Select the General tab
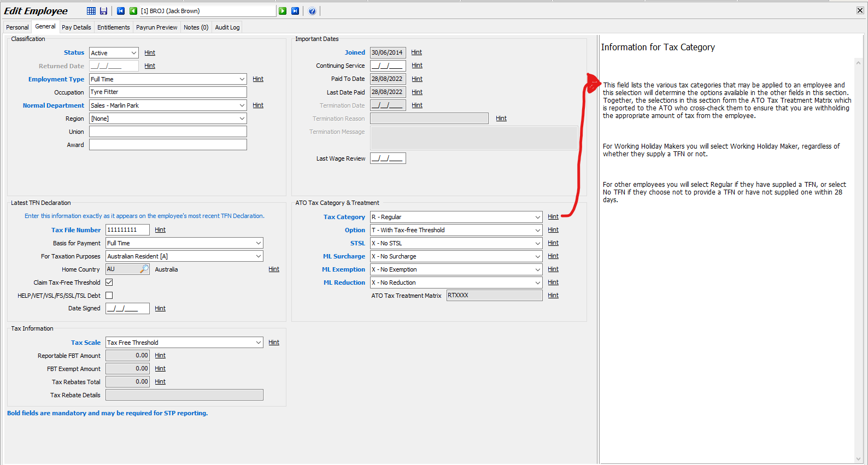The width and height of the screenshot is (868, 465). tap(45, 26)
